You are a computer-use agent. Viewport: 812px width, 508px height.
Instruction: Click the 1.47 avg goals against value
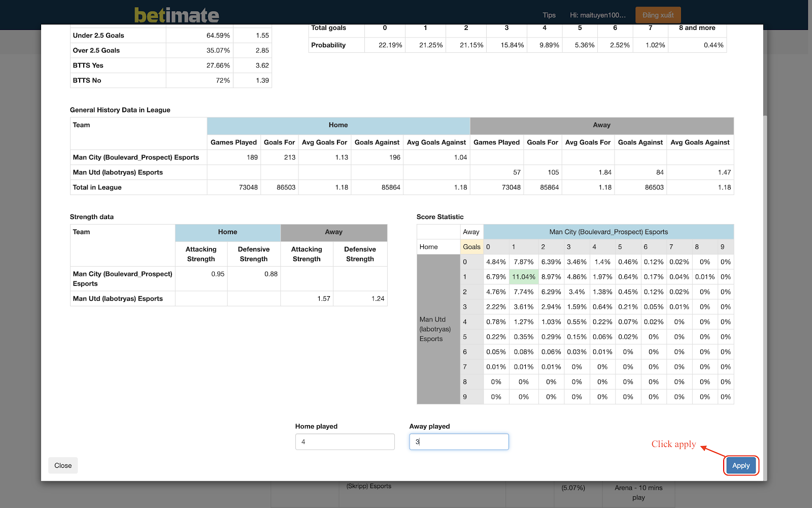point(724,172)
